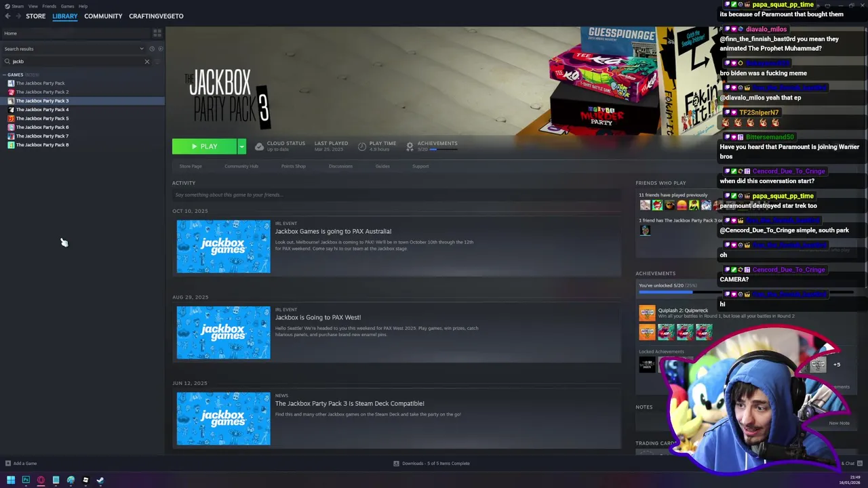The width and height of the screenshot is (868, 488).
Task: Click the Play Time clock icon
Action: point(362,146)
